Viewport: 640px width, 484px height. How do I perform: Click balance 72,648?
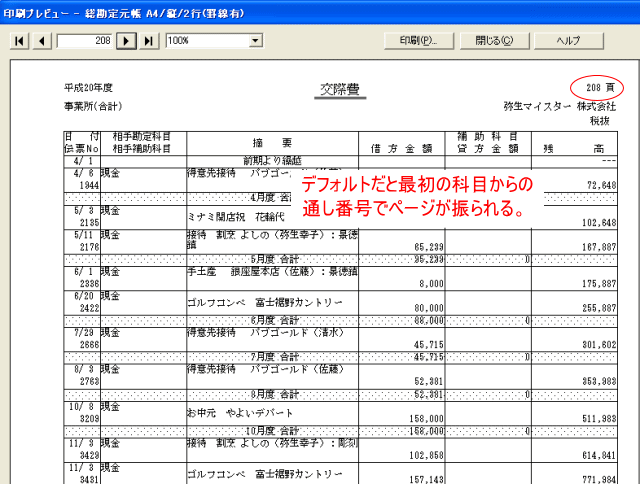click(602, 186)
